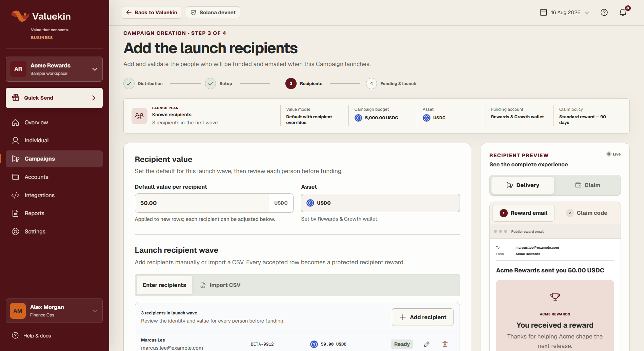The height and width of the screenshot is (351, 644).
Task: Click the Valuekin logo icon
Action: click(x=20, y=16)
